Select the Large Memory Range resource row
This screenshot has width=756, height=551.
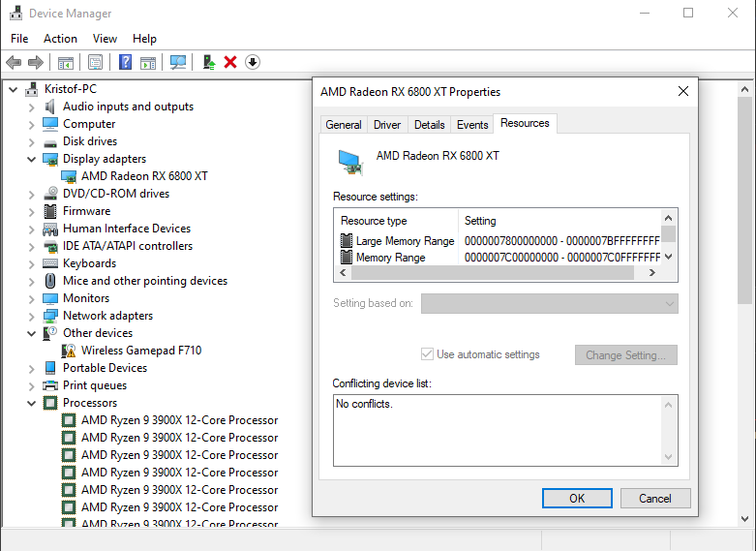[x=500, y=240]
